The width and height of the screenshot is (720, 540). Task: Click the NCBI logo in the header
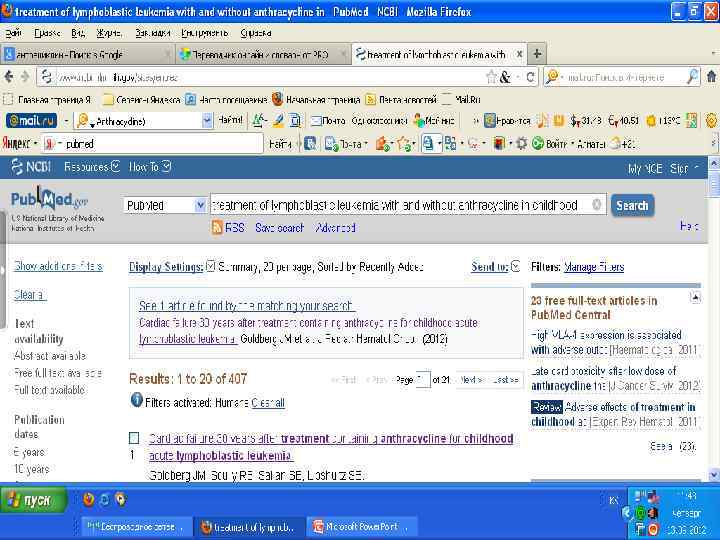pos(31,167)
